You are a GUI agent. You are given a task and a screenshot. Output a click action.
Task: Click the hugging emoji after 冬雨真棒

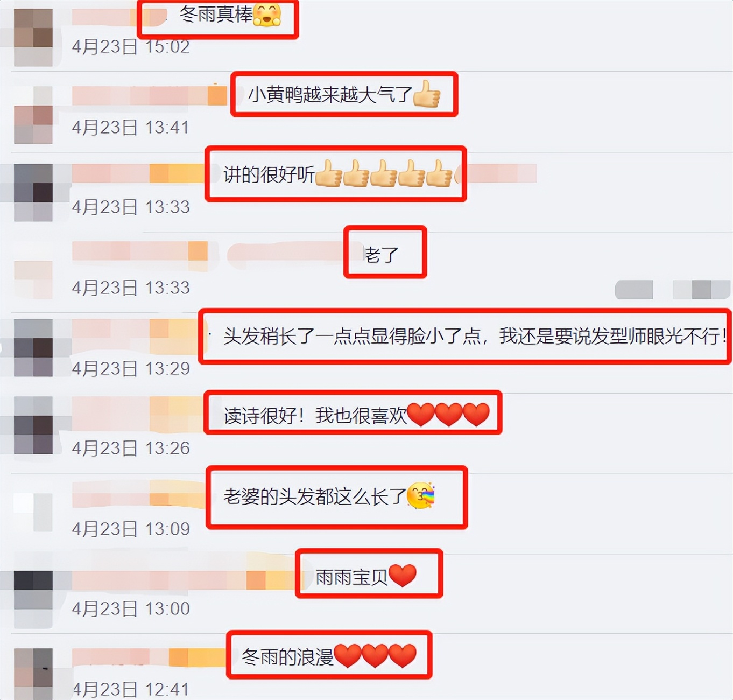[x=267, y=14]
